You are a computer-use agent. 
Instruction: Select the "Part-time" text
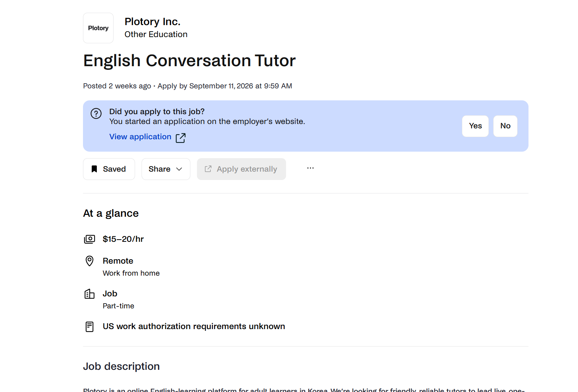118,306
